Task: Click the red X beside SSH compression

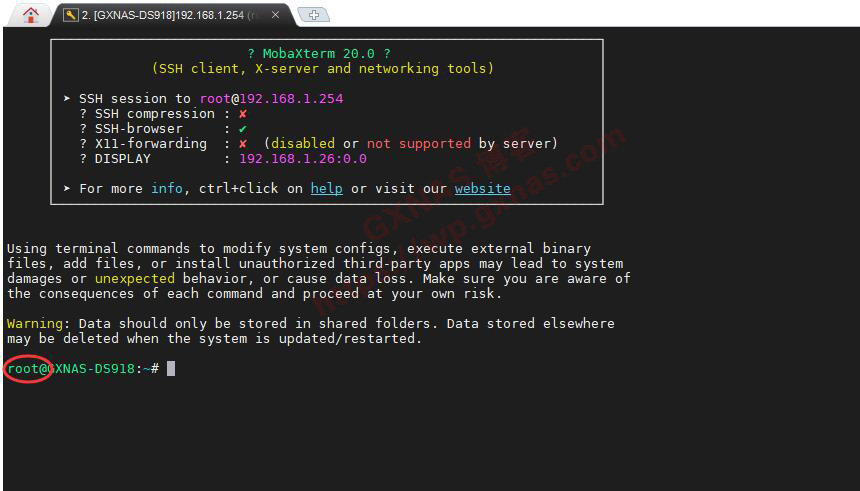Action: pyautogui.click(x=243, y=114)
